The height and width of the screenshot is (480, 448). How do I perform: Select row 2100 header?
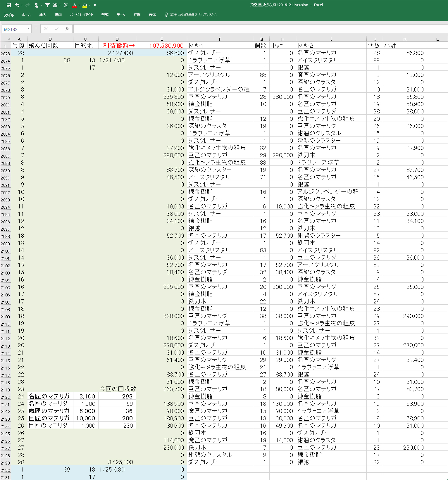pyautogui.click(x=5, y=251)
